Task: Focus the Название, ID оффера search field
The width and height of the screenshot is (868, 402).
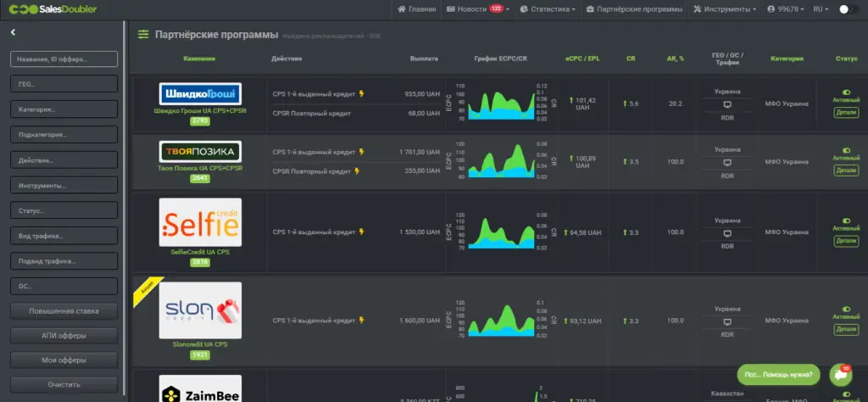Action: (64, 59)
